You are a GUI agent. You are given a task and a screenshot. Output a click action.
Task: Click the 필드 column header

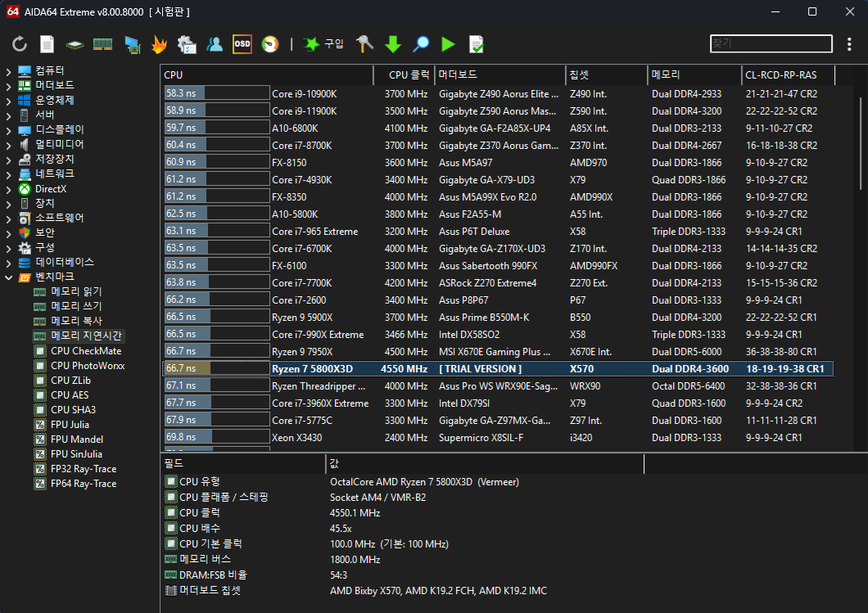point(243,463)
